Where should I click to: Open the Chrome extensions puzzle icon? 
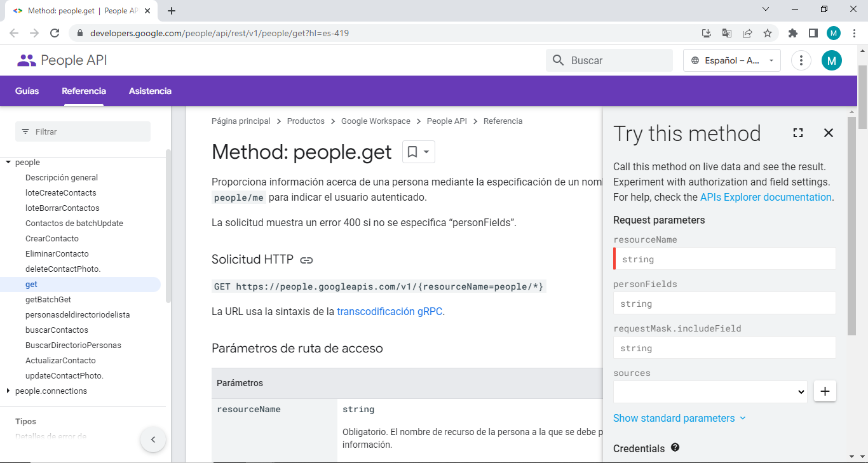[792, 33]
